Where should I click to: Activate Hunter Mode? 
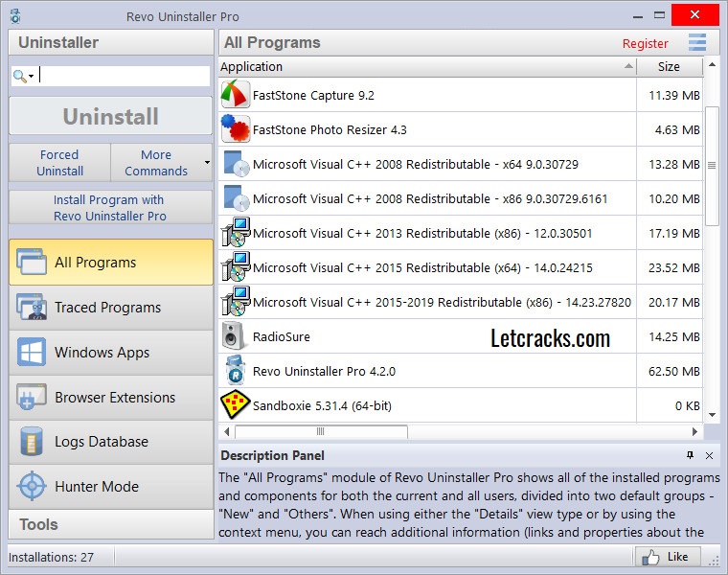point(111,486)
